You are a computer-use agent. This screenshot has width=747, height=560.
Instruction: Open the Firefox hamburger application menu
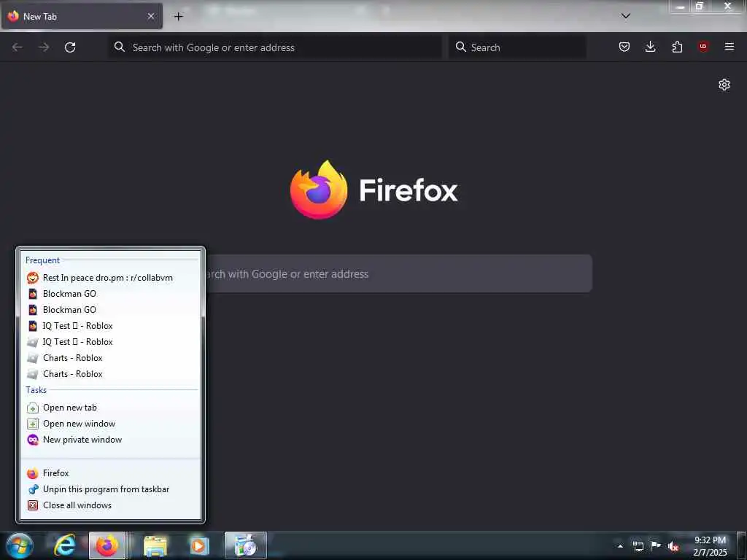pyautogui.click(x=729, y=47)
